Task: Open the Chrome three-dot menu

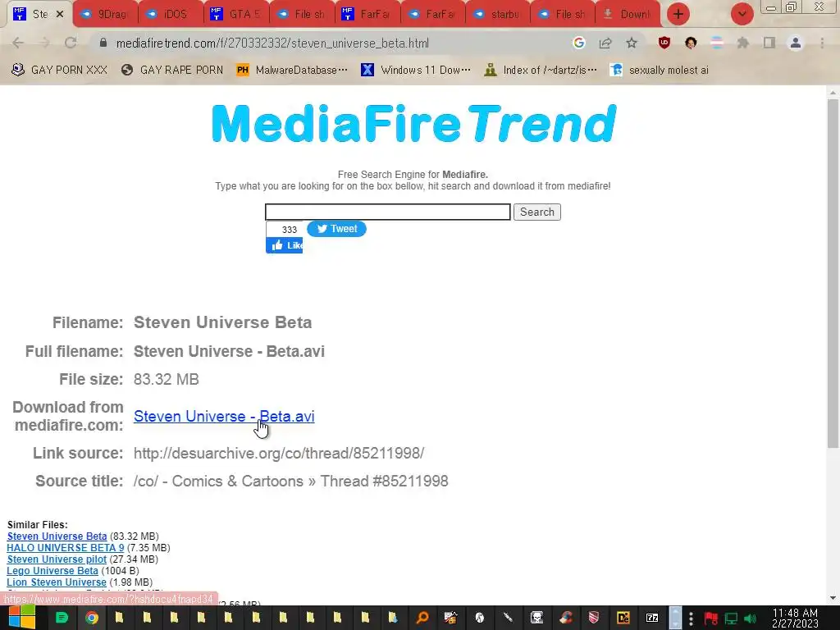Action: (x=822, y=43)
